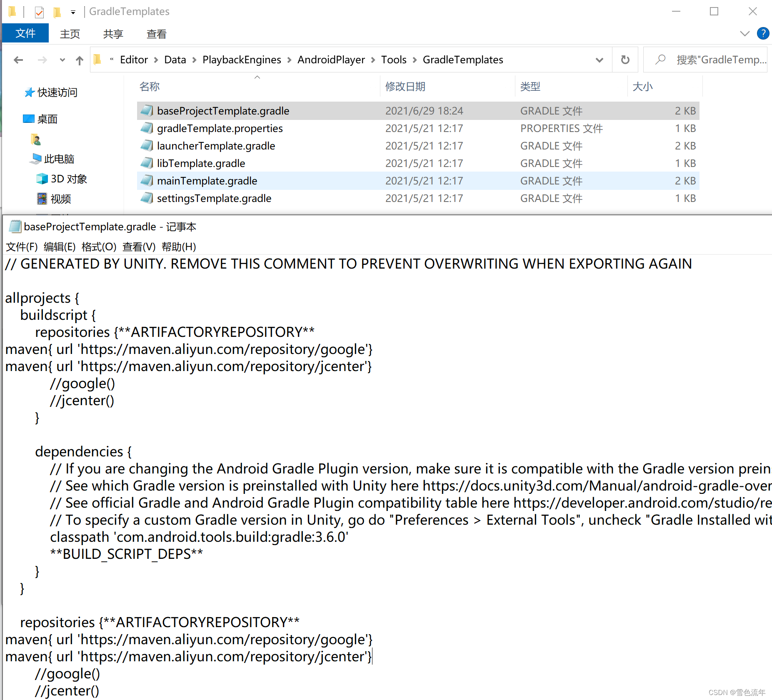Click the libTemplate.gradle file icon
Screen dimensions: 772x700
pos(147,163)
